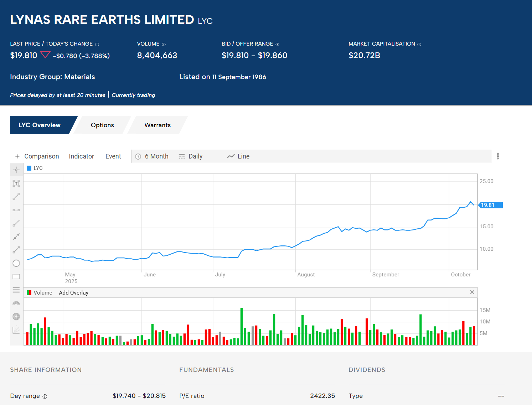Select the Fibonacci retracement lines tool
This screenshot has height=405, width=532.
pyautogui.click(x=16, y=290)
